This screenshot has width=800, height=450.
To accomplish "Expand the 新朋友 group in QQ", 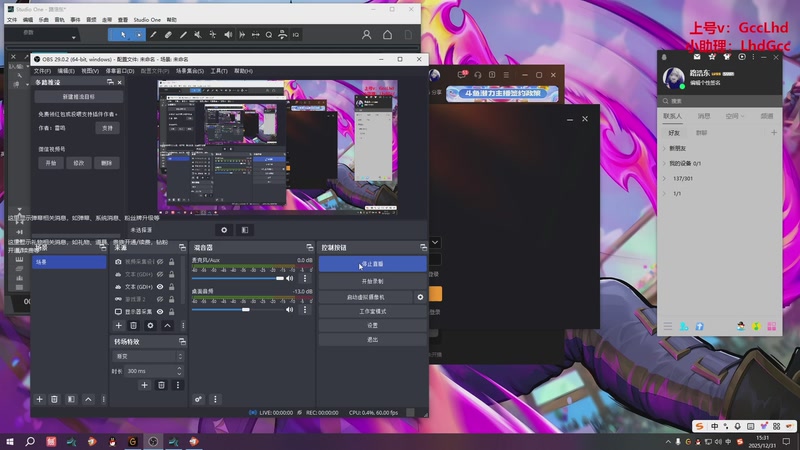I will click(x=664, y=148).
